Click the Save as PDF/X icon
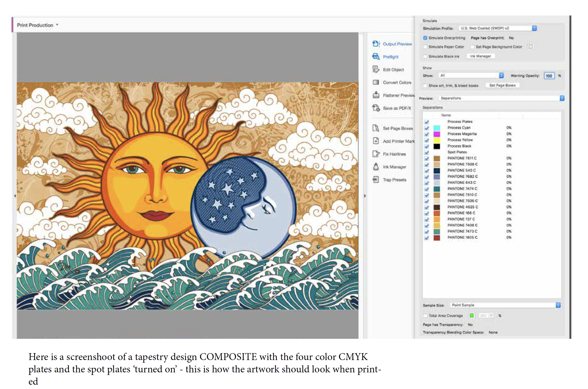This screenshot has width=588, height=389. click(376, 108)
